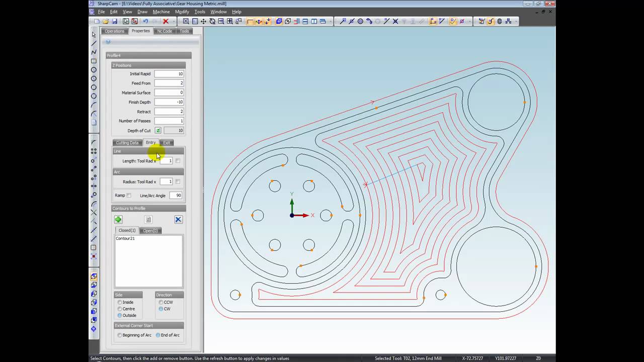
Task: Toggle the Ramp checkbox
Action: [129, 195]
